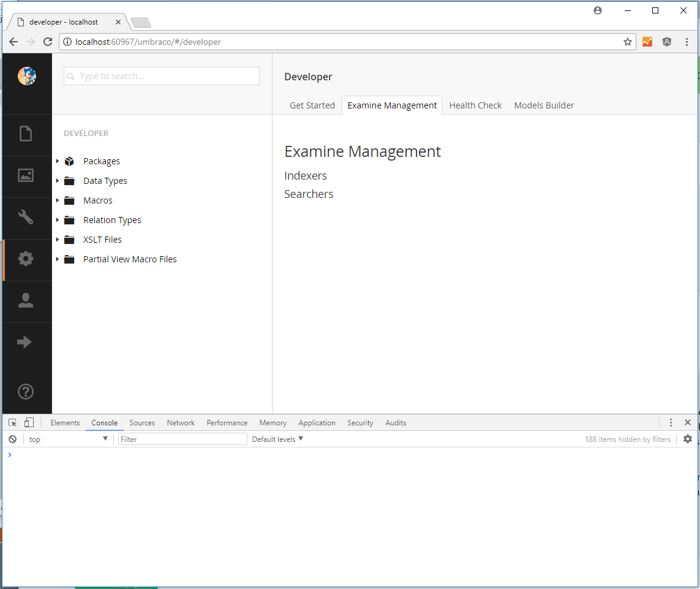Close the DevTools panel

pyautogui.click(x=688, y=422)
